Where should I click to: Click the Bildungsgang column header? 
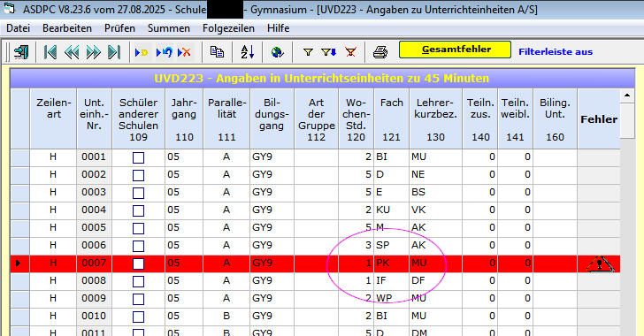(272, 119)
